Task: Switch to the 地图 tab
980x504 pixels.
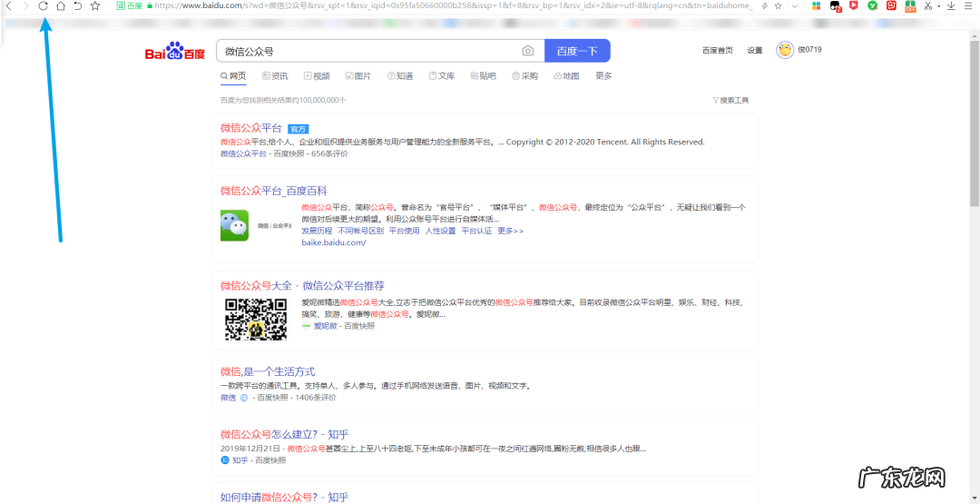Action: 567,76
